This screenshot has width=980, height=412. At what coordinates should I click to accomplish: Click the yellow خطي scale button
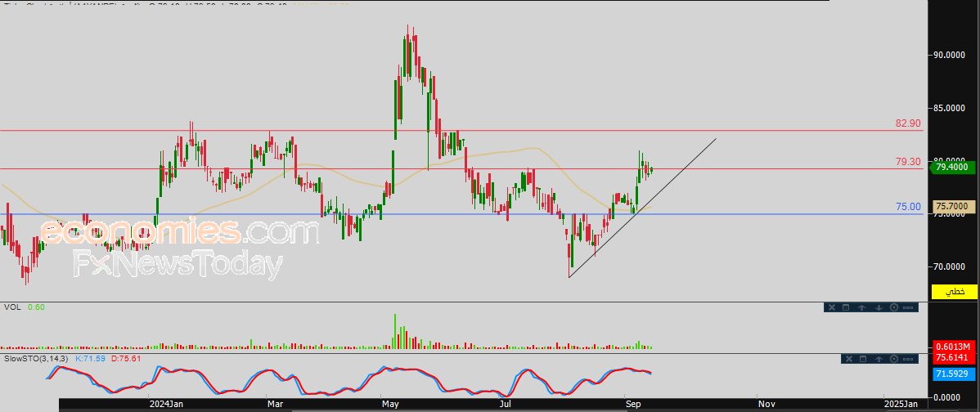coord(955,292)
